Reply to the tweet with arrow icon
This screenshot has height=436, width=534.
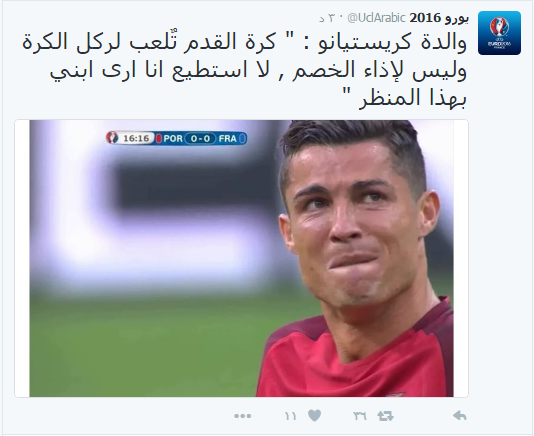459,416
